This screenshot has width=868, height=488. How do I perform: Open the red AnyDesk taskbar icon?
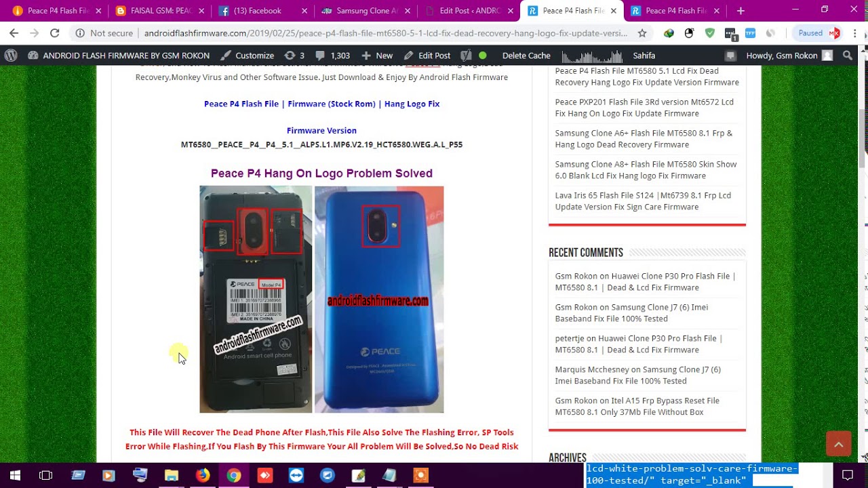coord(264,476)
